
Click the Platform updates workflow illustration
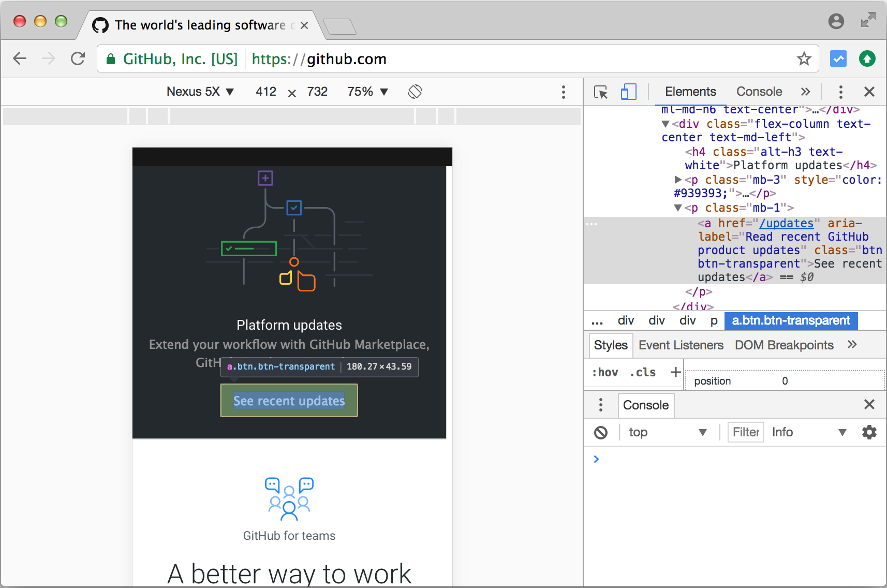pos(289,231)
